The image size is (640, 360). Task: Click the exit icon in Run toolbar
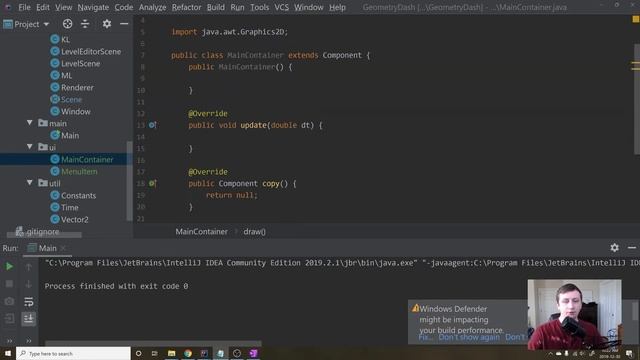click(x=9, y=319)
